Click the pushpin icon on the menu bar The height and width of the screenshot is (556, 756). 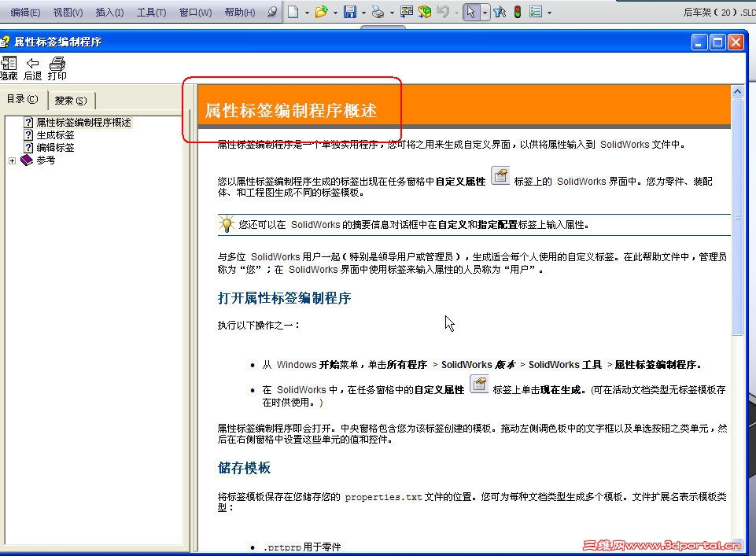[x=272, y=12]
